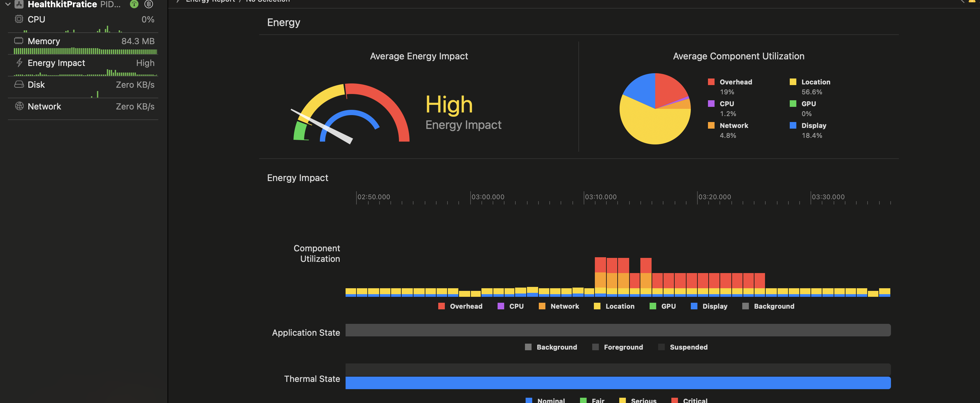Viewport: 980px width, 403px height.
Task: Click the green thermal gauge icon
Action: [134, 4]
